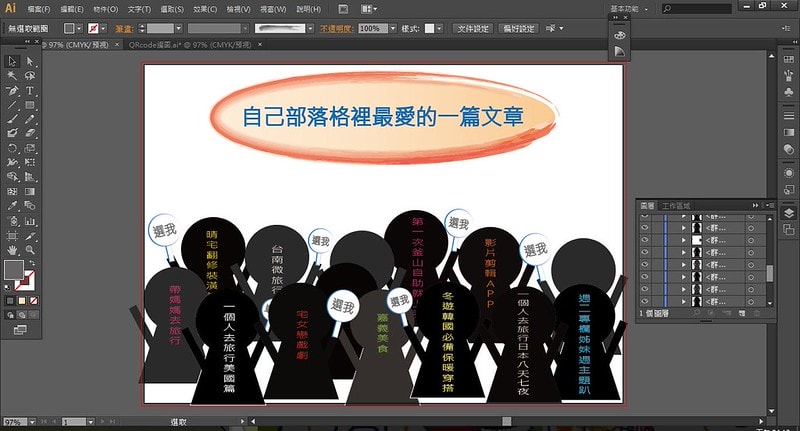Image resolution: width=800 pixels, height=431 pixels.
Task: Select the Mesh tool
Action: (12, 192)
